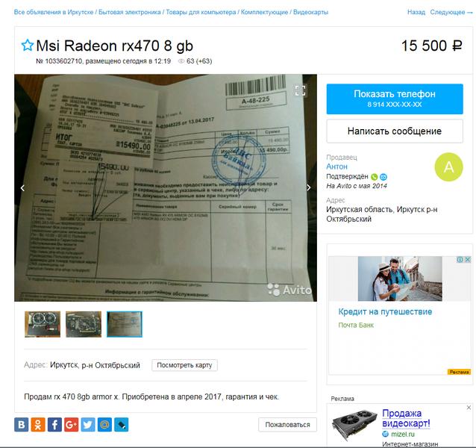Share listing on LiveJournal
476x448 pixels.
coord(122,424)
